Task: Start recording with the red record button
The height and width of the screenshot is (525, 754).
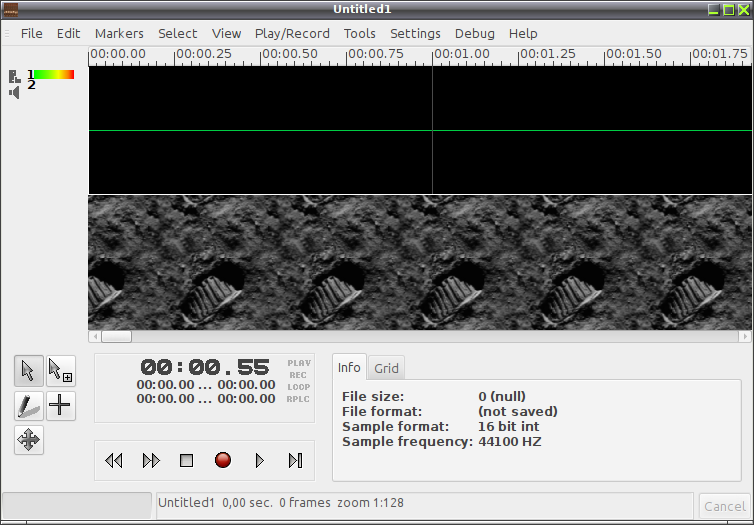Action: click(x=223, y=460)
